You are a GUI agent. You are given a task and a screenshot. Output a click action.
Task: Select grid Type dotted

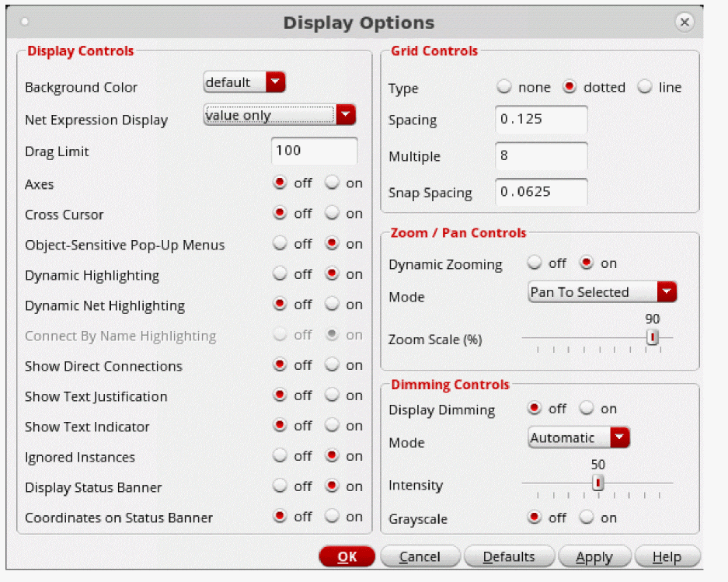570,87
